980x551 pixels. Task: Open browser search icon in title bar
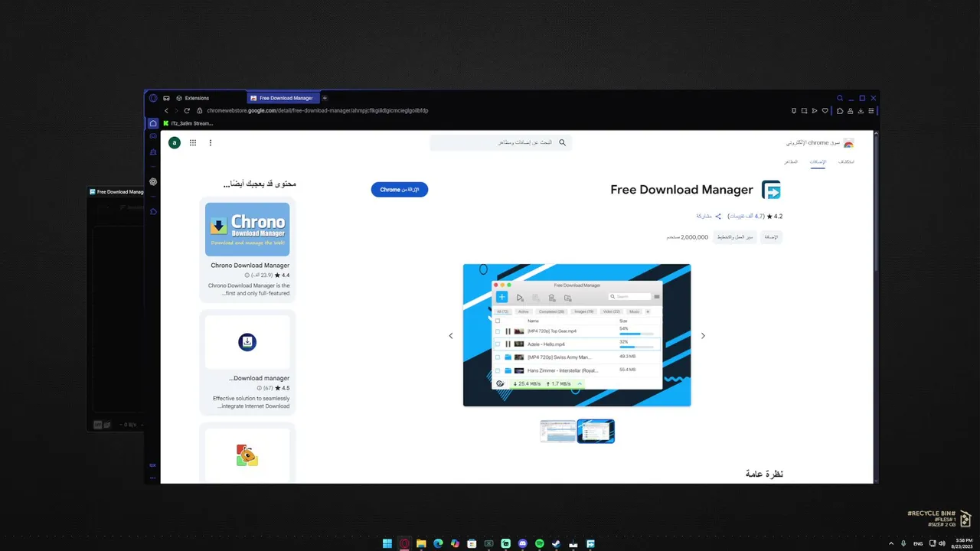(839, 98)
